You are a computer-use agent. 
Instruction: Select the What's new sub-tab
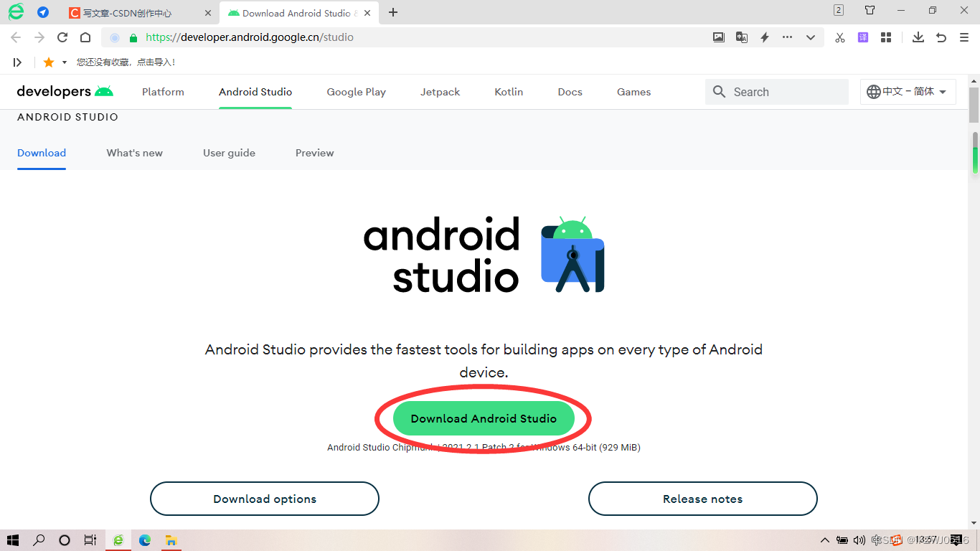[x=135, y=153]
